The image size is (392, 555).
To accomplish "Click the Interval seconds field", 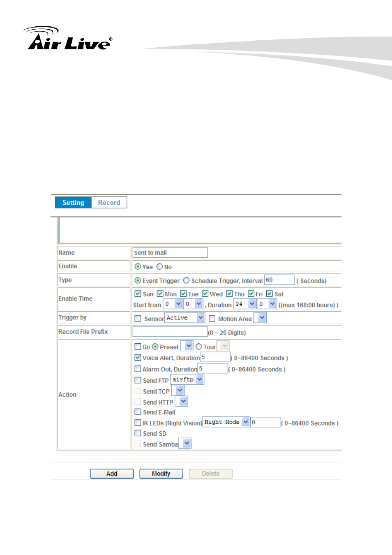I will [x=279, y=280].
